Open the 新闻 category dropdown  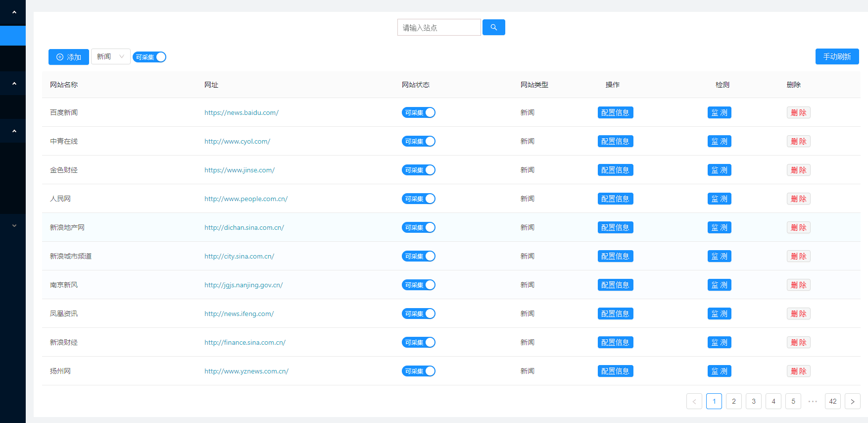(x=111, y=56)
